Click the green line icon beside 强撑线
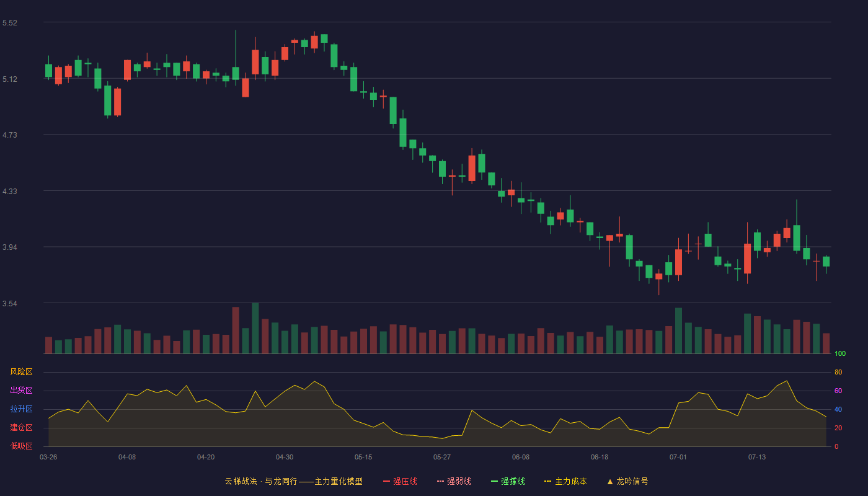Viewport: 868px width, 496px height. [494, 481]
